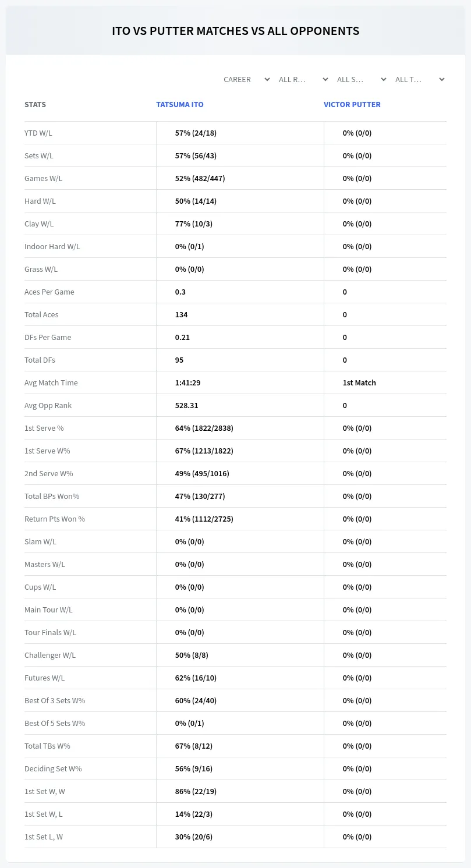Open the CAREER period dropdown
The image size is (471, 868).
[246, 79]
